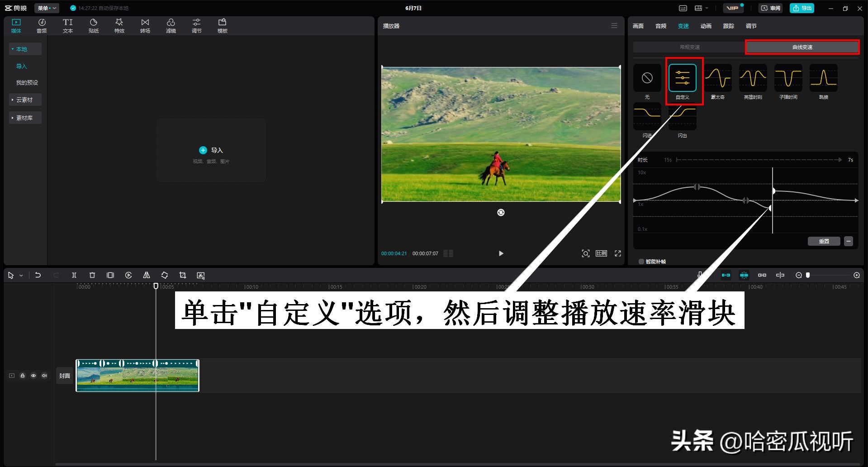Screen dimensions: 868x467
Task: Mute the video track with the speaker icon
Action: (x=44, y=375)
